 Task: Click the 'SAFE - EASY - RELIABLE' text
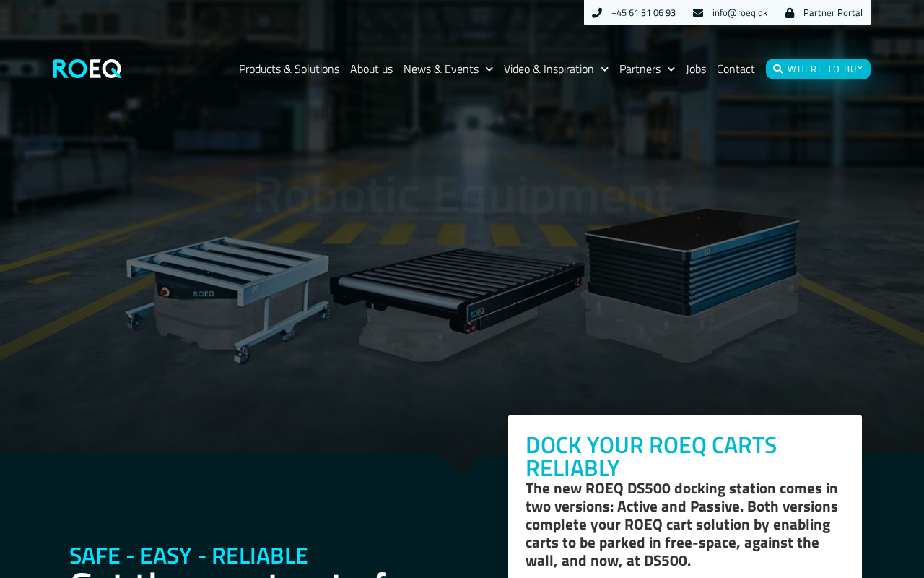click(188, 555)
